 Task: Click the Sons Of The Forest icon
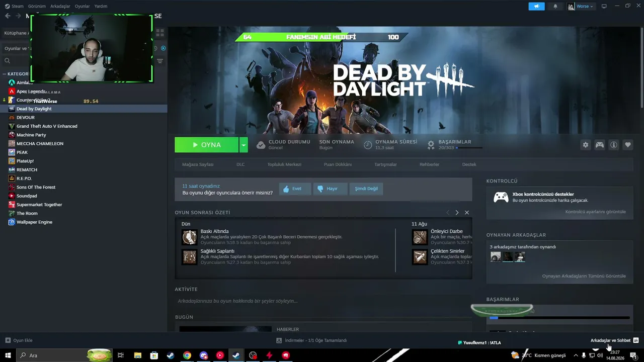point(12,187)
